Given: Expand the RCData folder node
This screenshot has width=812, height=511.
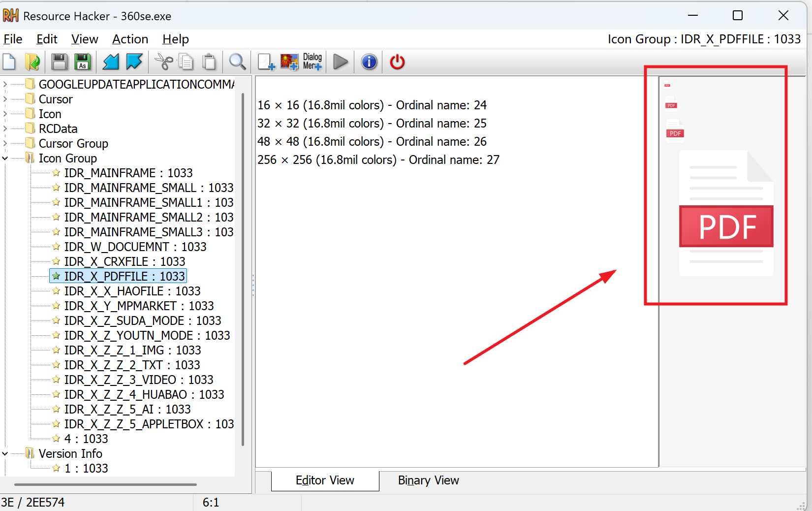Looking at the screenshot, I should click(x=5, y=128).
